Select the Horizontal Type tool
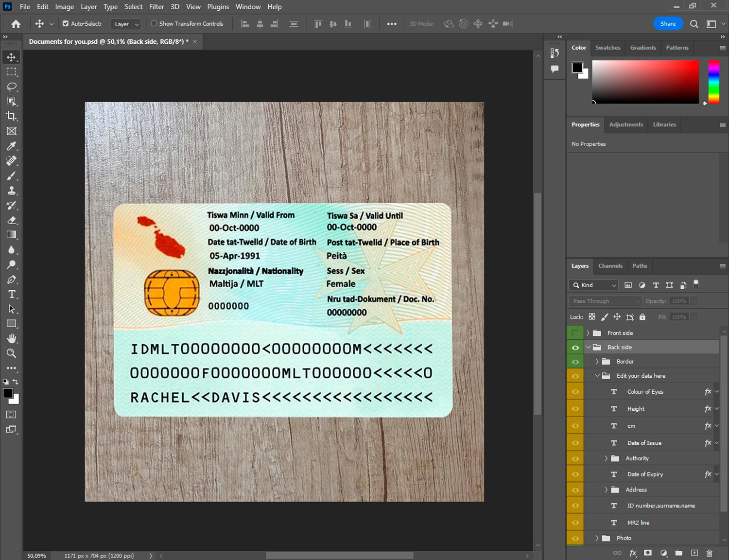 click(x=12, y=294)
